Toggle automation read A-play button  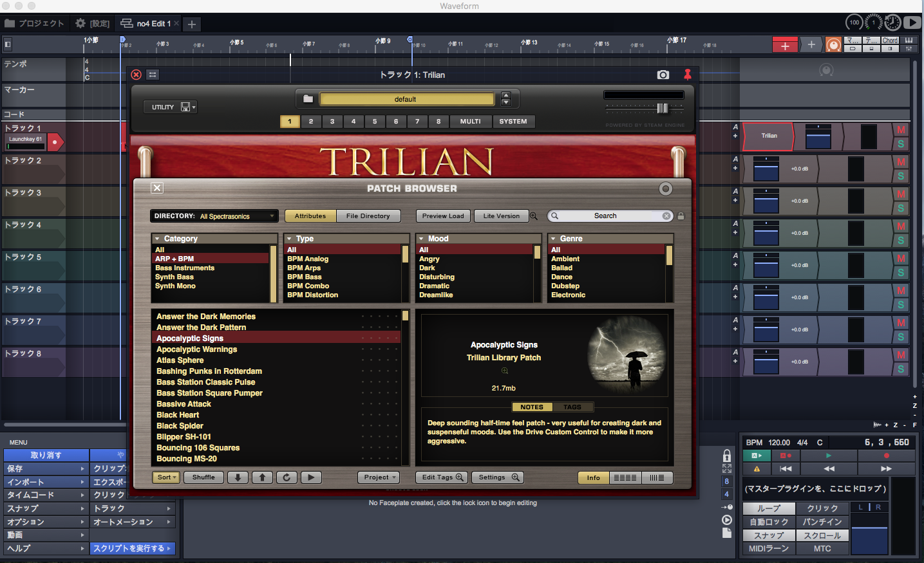[x=757, y=456]
